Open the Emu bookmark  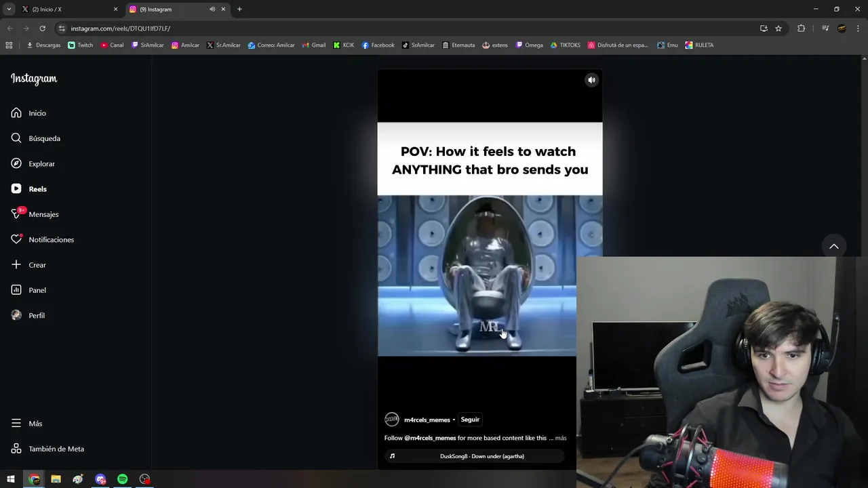[x=667, y=45]
